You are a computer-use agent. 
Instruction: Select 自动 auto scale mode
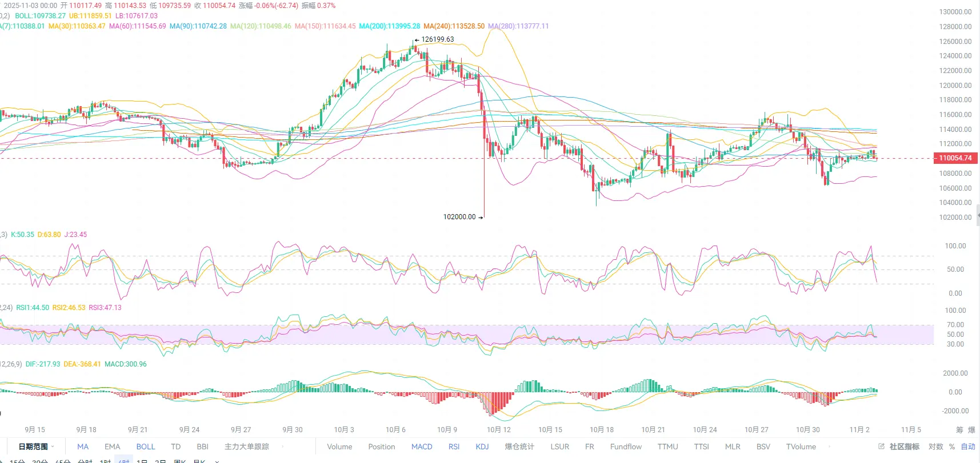click(x=968, y=447)
